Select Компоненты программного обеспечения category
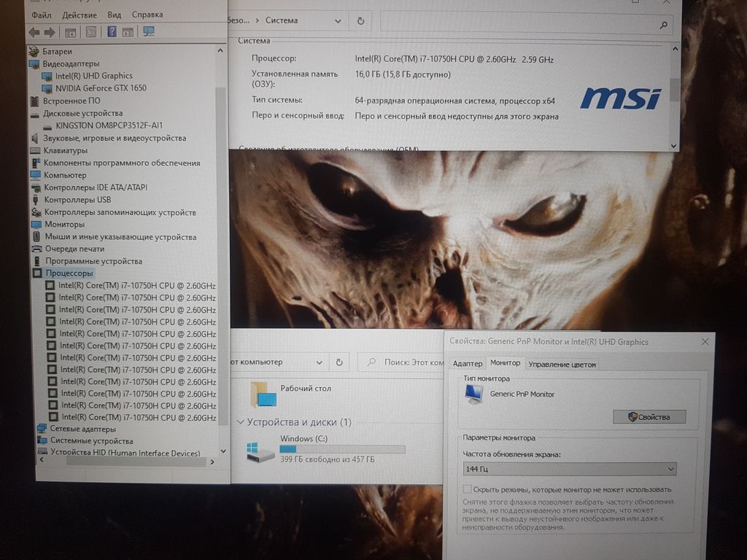This screenshot has width=747, height=560. pos(122,163)
